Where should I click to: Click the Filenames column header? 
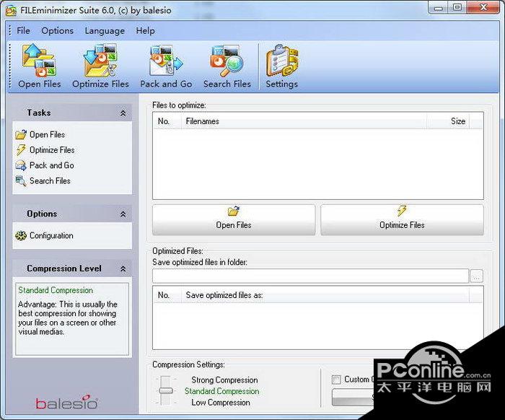point(304,121)
